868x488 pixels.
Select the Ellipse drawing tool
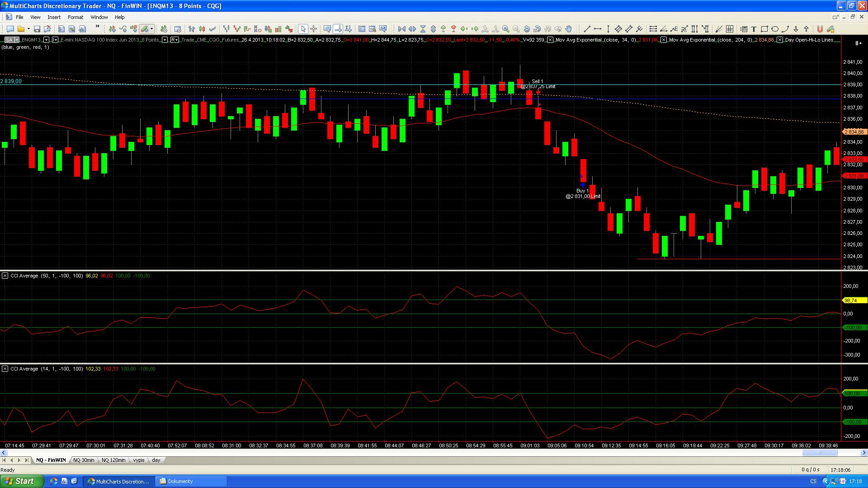point(774,29)
